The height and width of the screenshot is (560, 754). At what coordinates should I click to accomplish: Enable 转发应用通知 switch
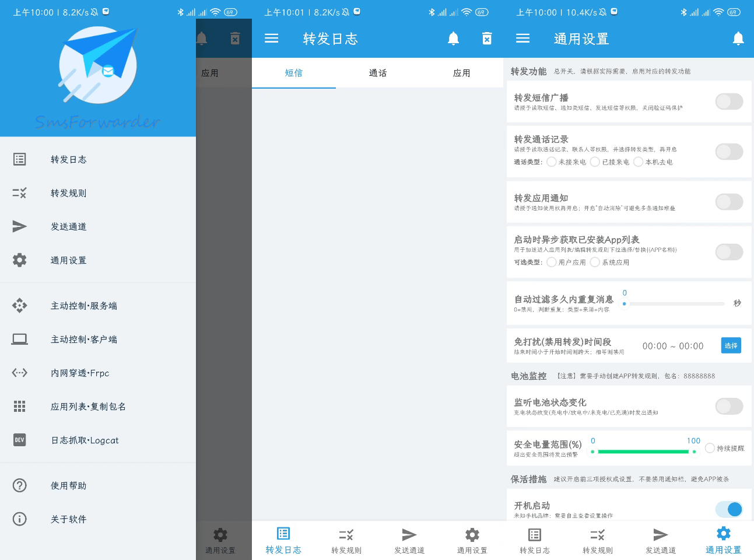(729, 202)
